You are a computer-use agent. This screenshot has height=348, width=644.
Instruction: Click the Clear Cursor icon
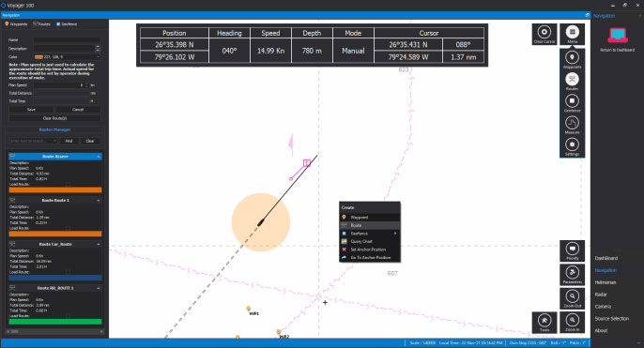point(544,34)
